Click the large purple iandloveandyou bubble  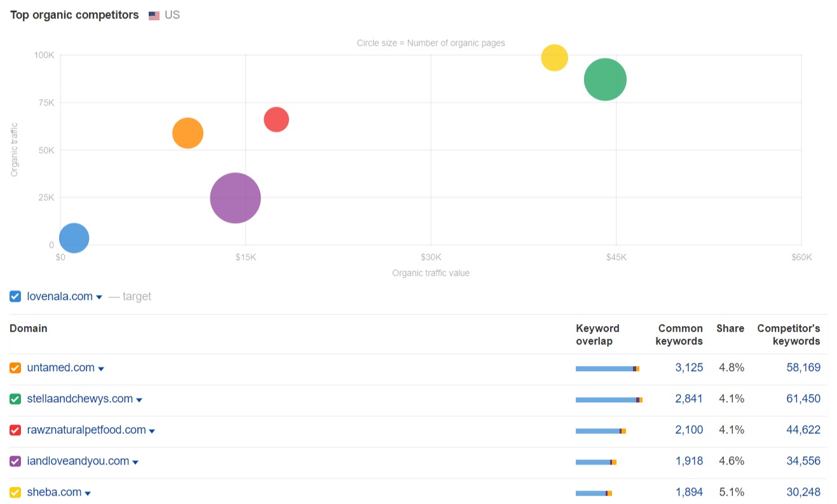pos(235,198)
